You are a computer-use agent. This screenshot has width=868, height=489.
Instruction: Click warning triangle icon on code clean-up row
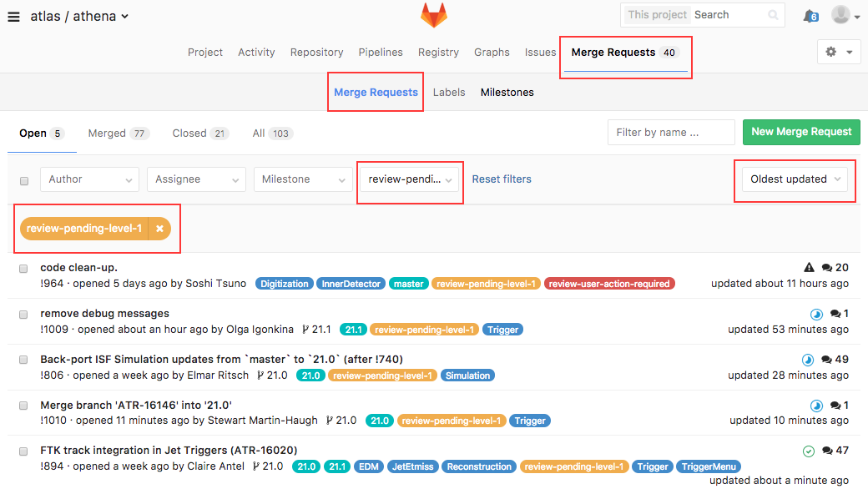point(809,268)
